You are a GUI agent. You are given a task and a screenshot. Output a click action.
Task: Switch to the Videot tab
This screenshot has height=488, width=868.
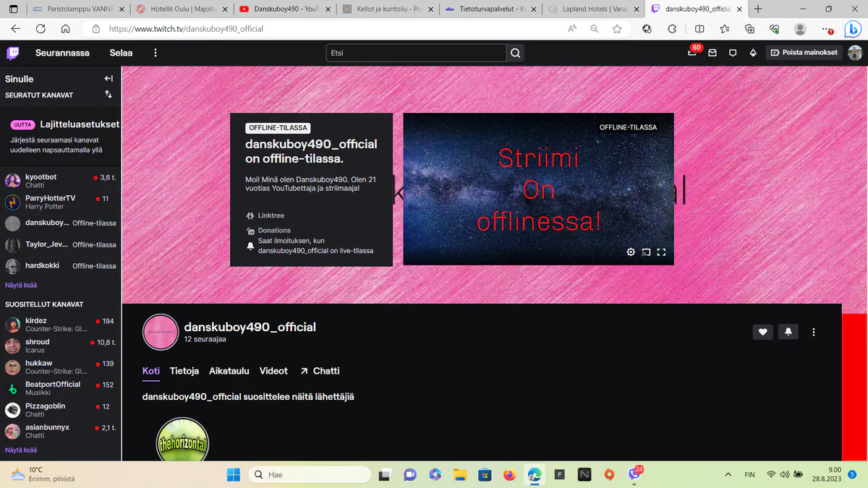(273, 371)
